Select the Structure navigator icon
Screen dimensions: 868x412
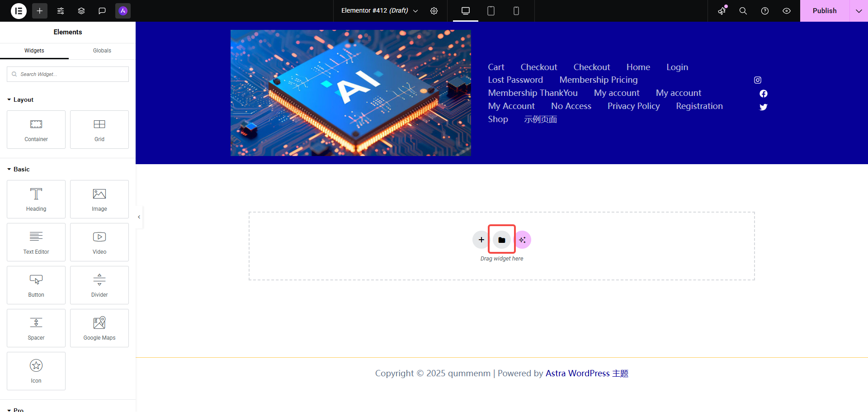(x=81, y=11)
